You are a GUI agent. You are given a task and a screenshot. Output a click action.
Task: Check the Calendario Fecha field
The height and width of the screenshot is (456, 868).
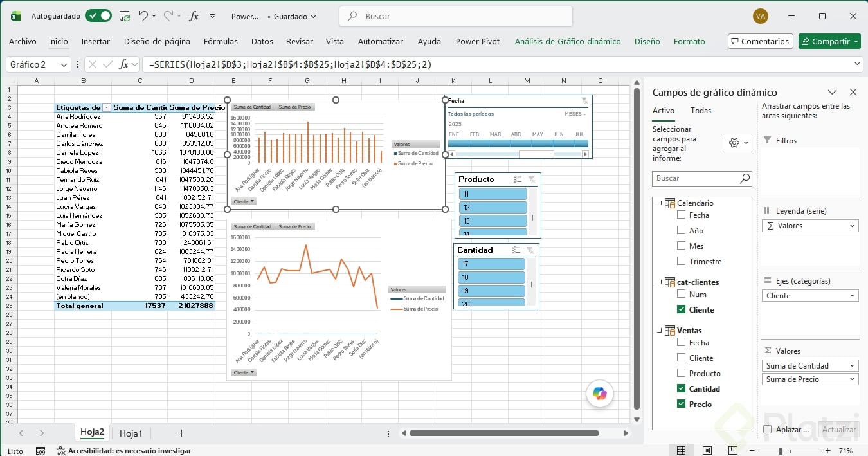(681, 215)
